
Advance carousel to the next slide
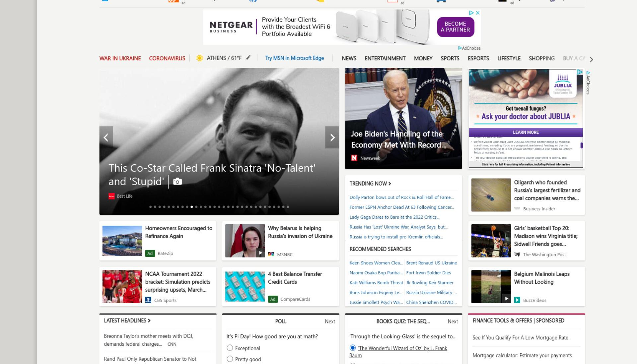[x=332, y=137]
